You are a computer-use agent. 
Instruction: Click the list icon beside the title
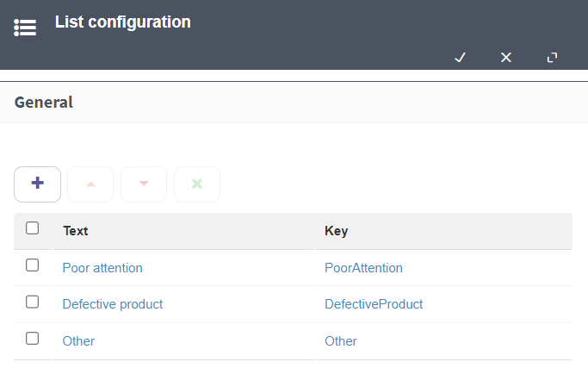(x=25, y=28)
